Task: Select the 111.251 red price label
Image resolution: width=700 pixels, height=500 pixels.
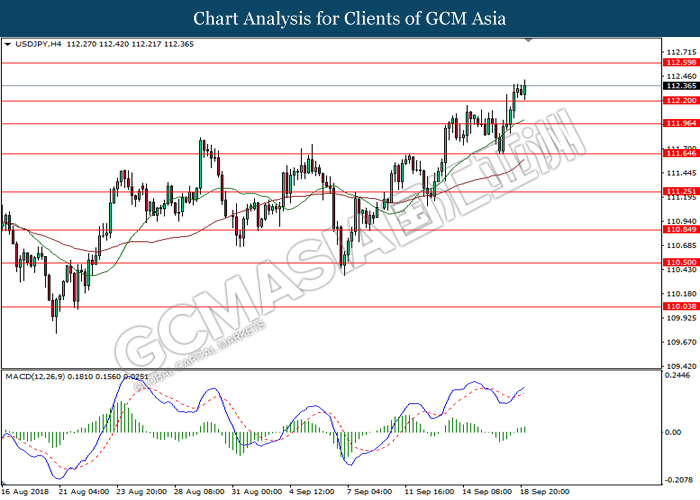Action: click(681, 191)
